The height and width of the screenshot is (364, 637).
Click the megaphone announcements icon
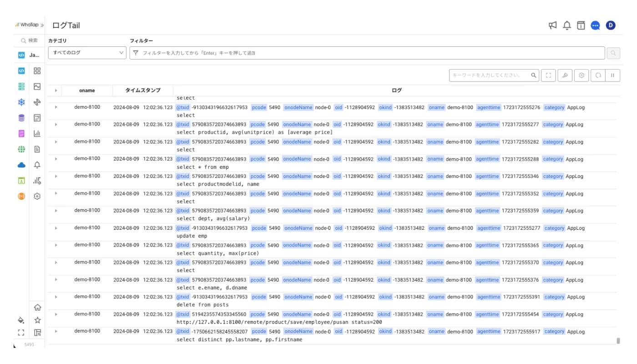553,25
